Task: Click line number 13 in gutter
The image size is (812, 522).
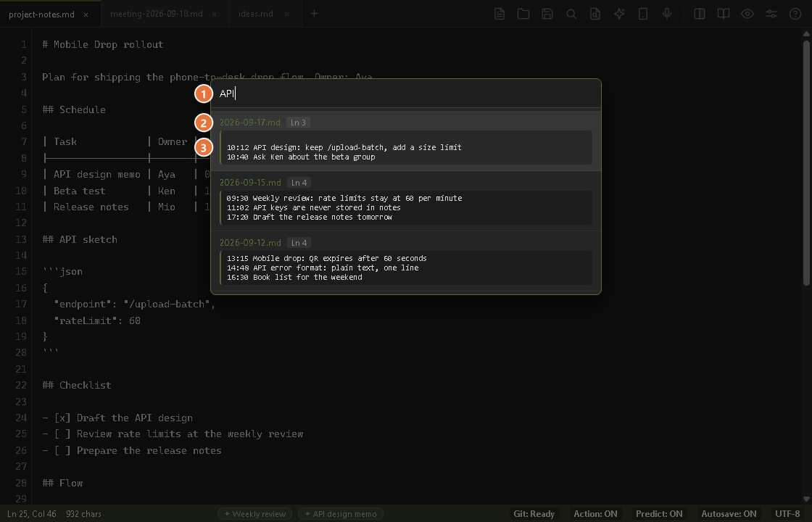Action: point(21,240)
